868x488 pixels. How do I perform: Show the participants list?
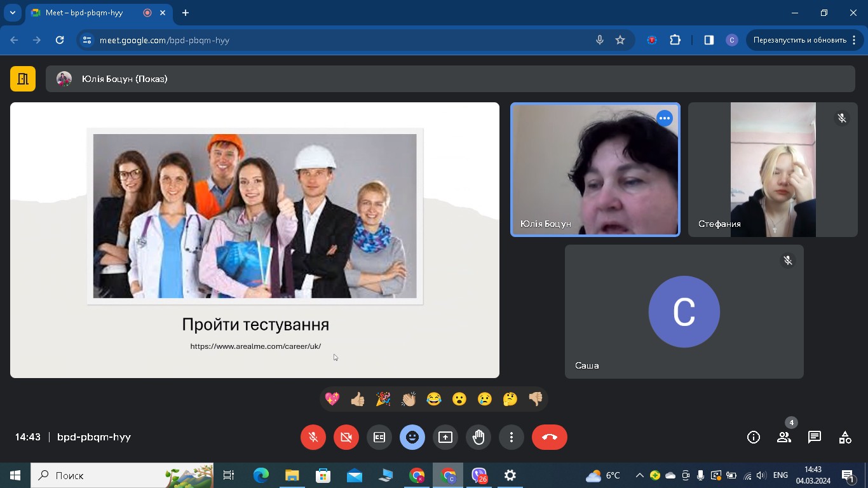point(784,437)
